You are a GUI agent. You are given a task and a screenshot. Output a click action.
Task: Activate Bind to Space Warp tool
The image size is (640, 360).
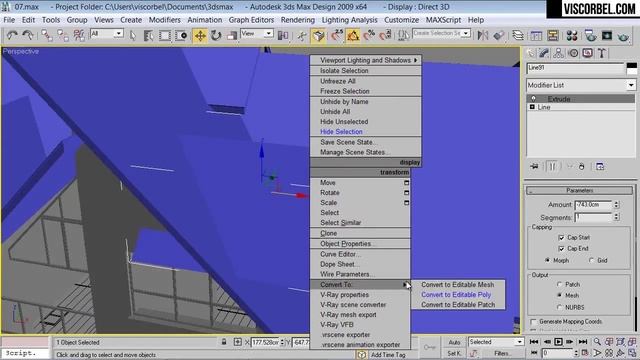click(79, 36)
